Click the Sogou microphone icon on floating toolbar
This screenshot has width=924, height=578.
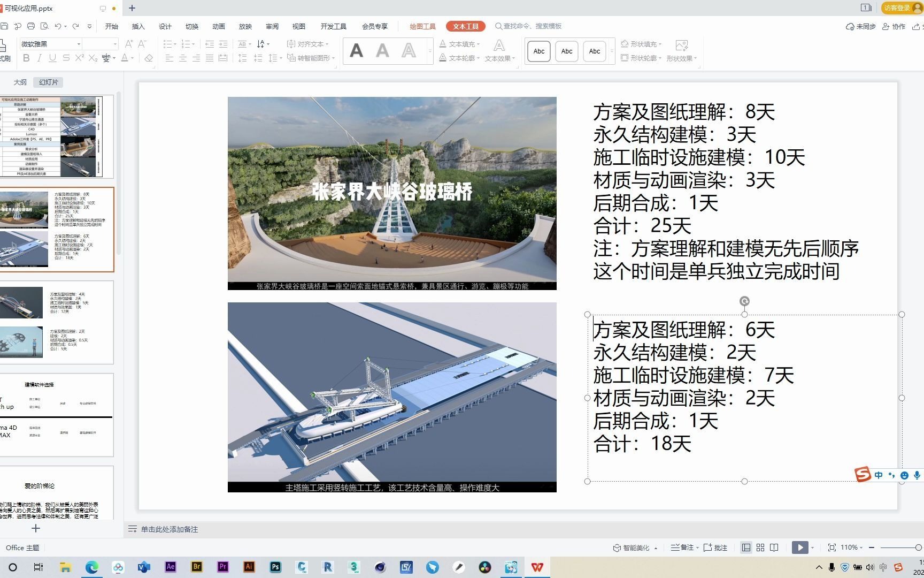[917, 475]
